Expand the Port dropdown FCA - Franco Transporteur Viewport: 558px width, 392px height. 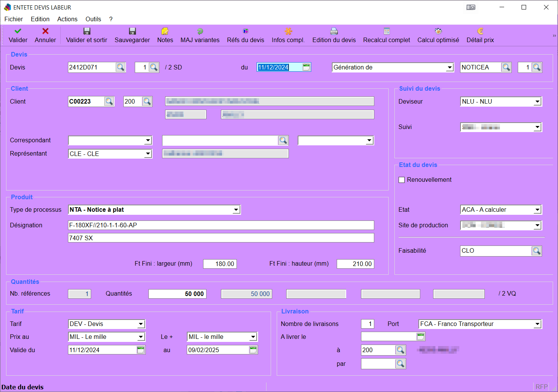pyautogui.click(x=537, y=324)
